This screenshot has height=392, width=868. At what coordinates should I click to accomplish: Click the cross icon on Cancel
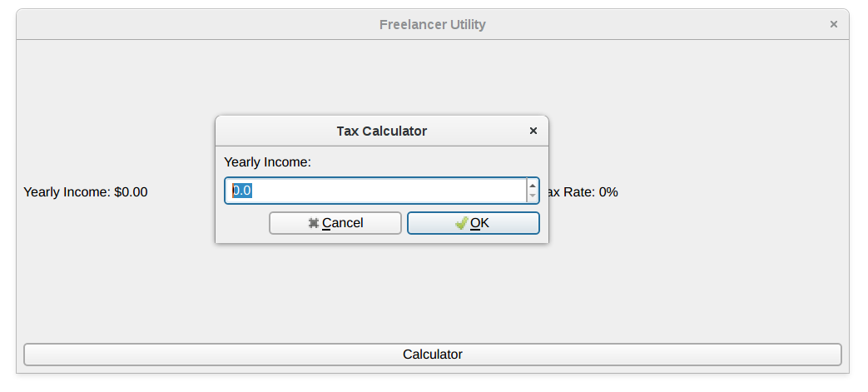click(314, 223)
